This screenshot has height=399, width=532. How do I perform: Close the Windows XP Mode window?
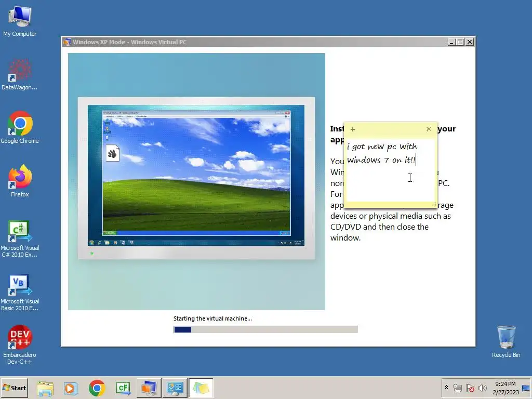[470, 42]
